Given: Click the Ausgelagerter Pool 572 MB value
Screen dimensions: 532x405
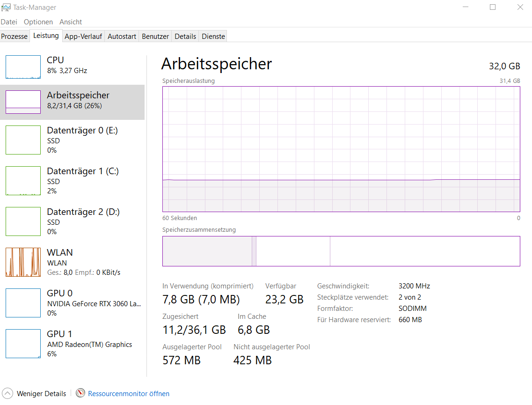Looking at the screenshot, I should [182, 360].
